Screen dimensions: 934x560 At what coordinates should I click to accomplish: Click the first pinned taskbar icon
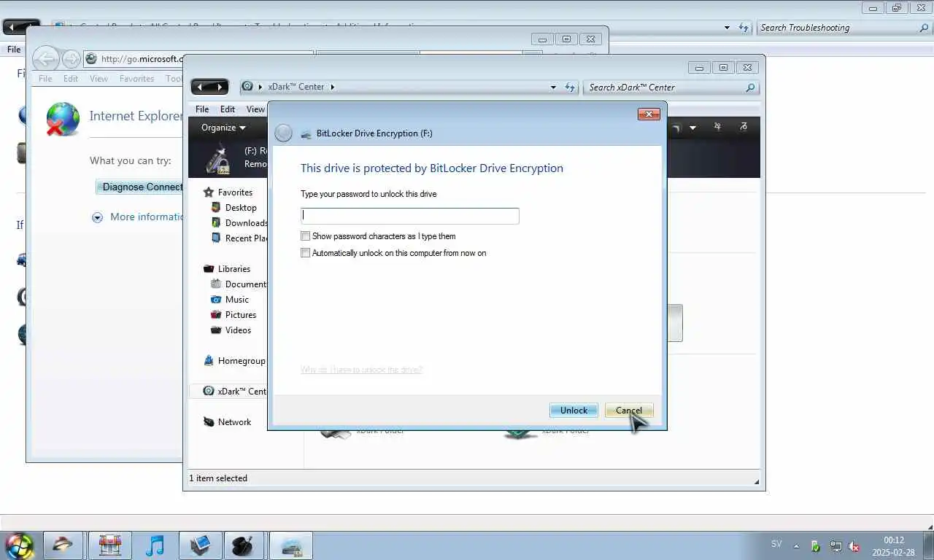62,545
